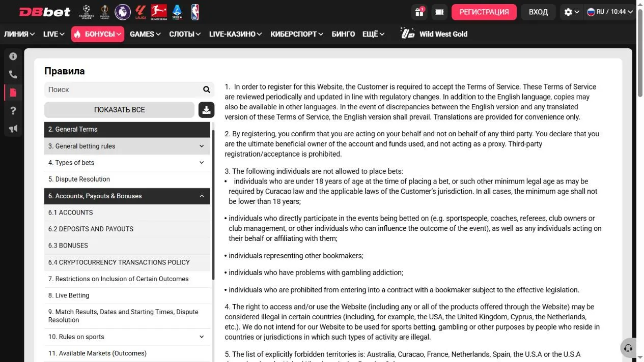644x362 pixels.
Task: Click the question mark help sidebar icon
Action: click(x=13, y=111)
